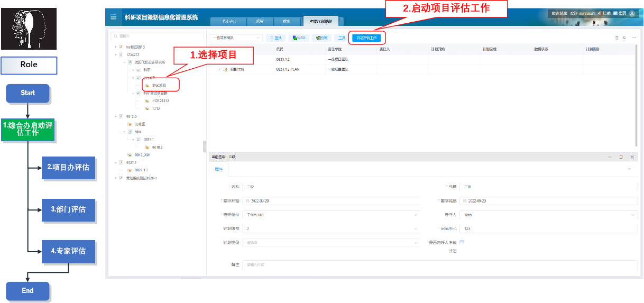Select the 测试项目 tree item
This screenshot has height=303, width=644.
159,85
